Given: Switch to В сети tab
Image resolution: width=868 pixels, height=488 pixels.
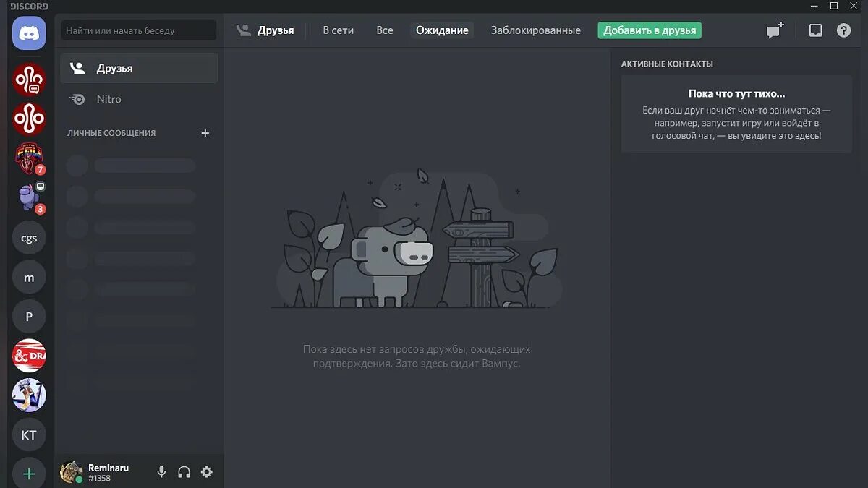Looking at the screenshot, I should pyautogui.click(x=338, y=30).
